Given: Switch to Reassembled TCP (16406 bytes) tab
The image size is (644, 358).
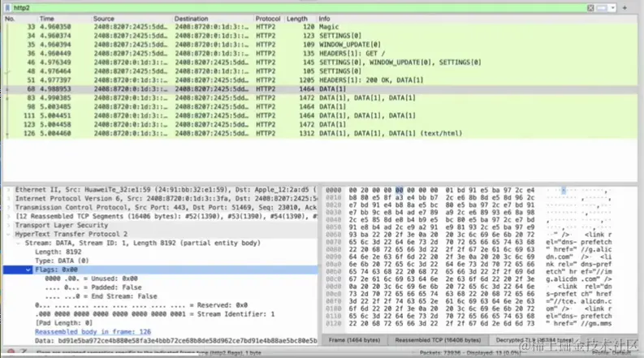Looking at the screenshot, I should tap(438, 340).
